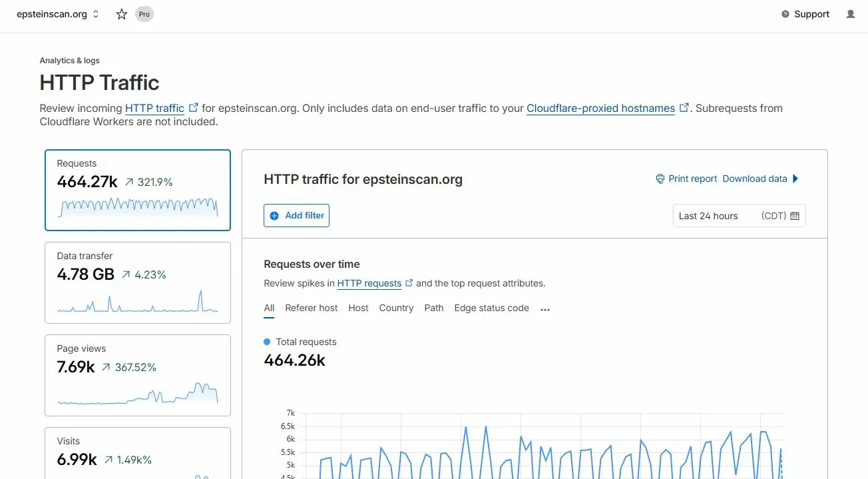Click the 6.99k visits value
Screen dimensions: 868x479
point(77,459)
